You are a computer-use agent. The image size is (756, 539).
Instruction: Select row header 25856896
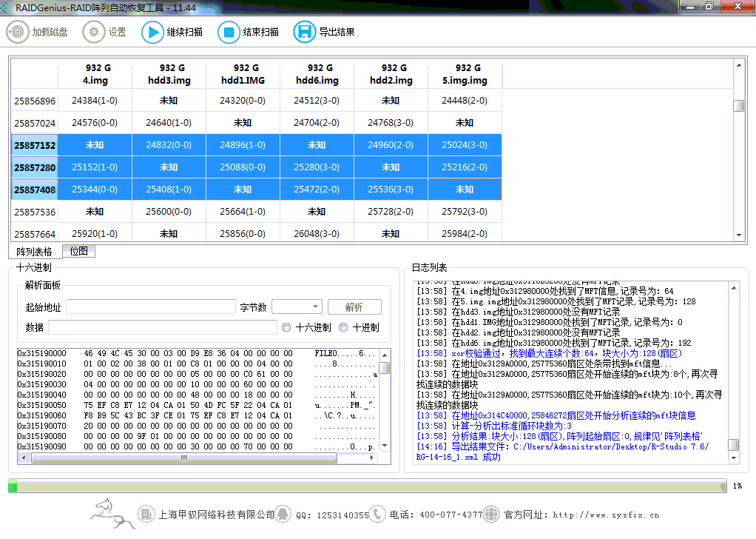[x=35, y=101]
